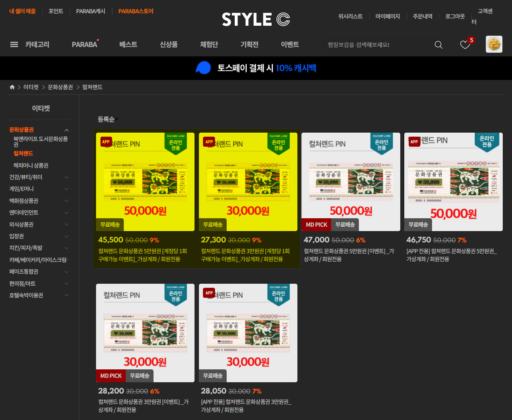This screenshot has width=512, height=420.
Task: Click the '45,500' price text
Action: [111, 240]
